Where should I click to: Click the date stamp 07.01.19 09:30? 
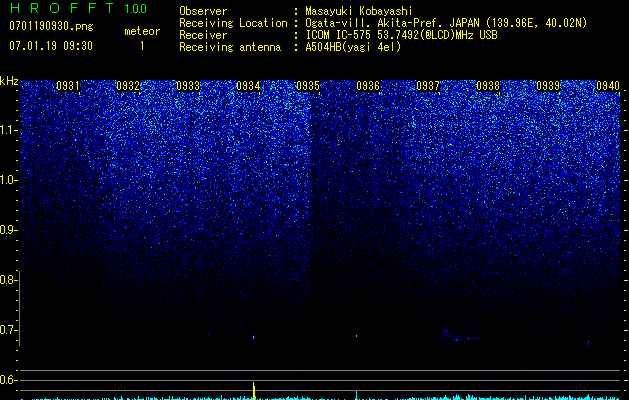point(51,46)
